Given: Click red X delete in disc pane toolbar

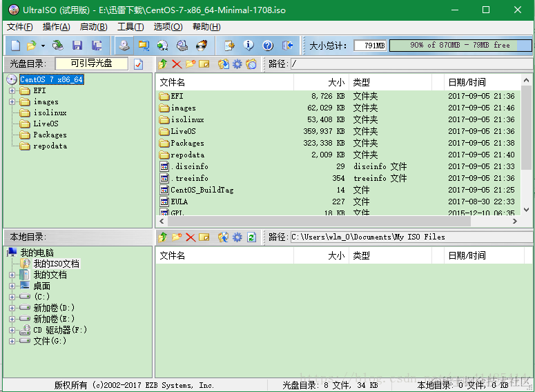Looking at the screenshot, I should [x=177, y=63].
